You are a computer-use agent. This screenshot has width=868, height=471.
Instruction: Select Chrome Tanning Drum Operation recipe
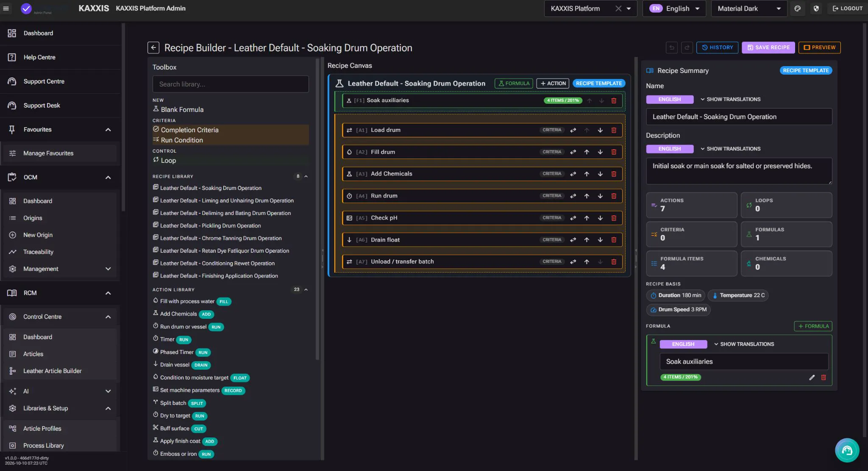click(220, 238)
